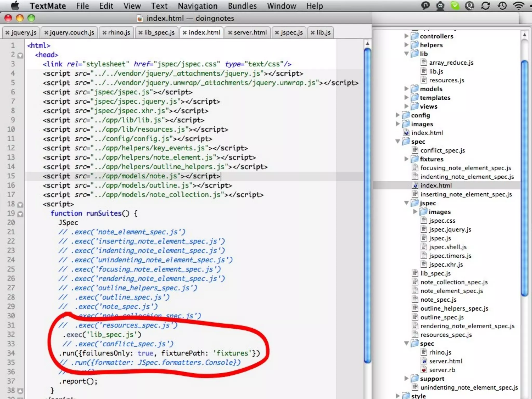The width and height of the screenshot is (532, 399).
Task: Close the lib_spec.js tab via its x icon
Action: pyautogui.click(x=140, y=33)
